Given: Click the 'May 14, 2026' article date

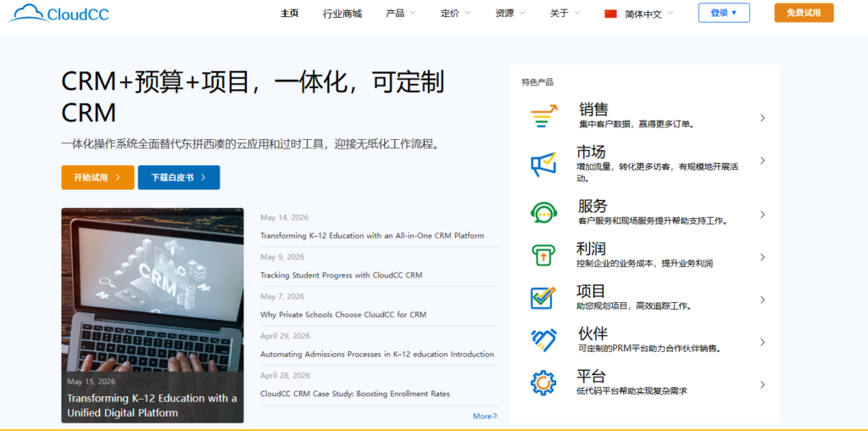Looking at the screenshot, I should point(285,217).
